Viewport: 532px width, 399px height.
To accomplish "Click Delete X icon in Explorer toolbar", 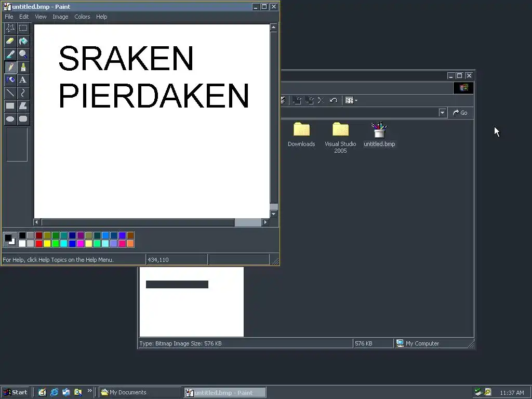I will click(321, 100).
